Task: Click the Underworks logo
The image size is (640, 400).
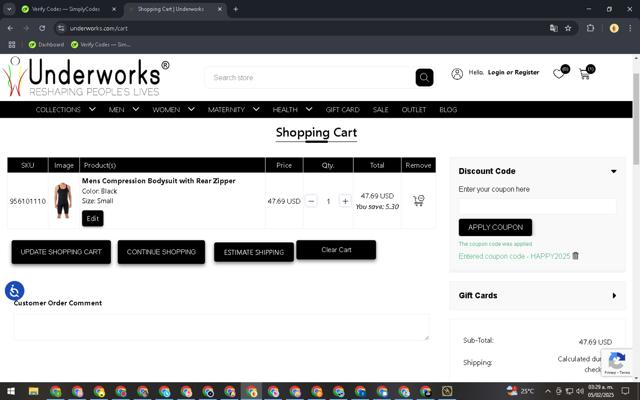Action: (x=86, y=77)
